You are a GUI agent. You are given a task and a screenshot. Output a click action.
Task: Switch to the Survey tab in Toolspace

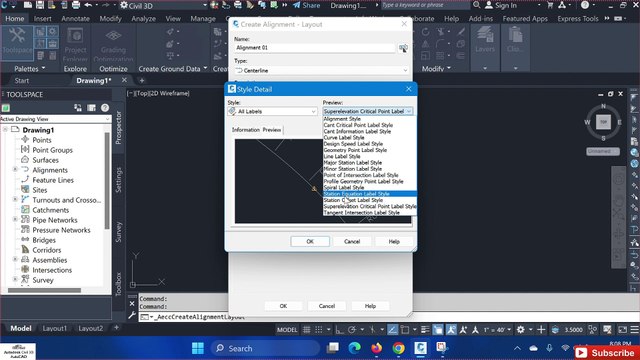(118, 232)
